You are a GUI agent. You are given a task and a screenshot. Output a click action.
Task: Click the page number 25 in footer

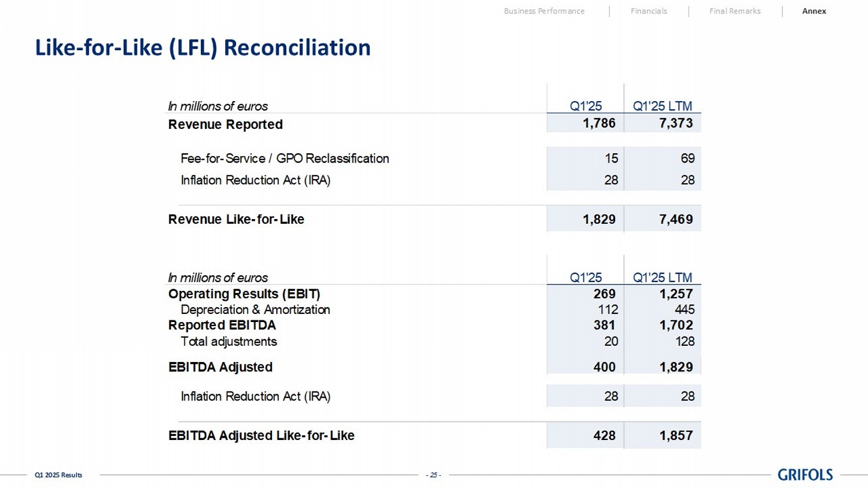433,475
